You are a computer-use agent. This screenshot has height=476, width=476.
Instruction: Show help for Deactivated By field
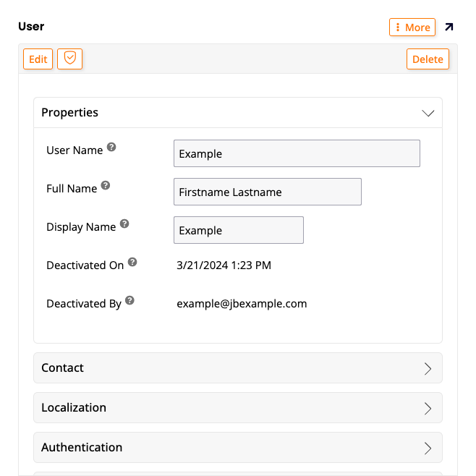tap(129, 300)
